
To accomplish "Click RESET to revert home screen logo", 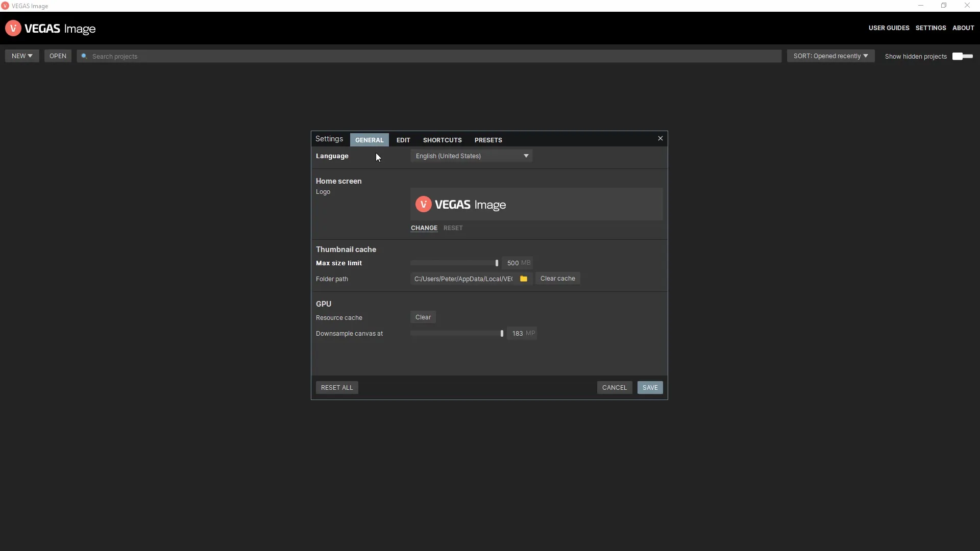I will pyautogui.click(x=453, y=228).
